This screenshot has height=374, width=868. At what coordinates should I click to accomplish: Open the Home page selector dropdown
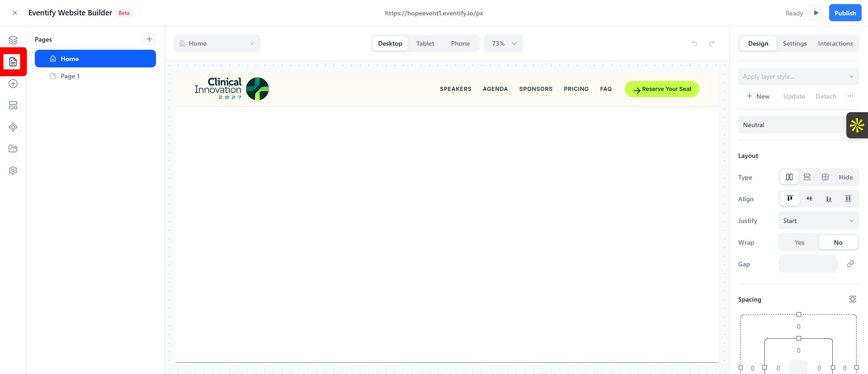tap(217, 43)
